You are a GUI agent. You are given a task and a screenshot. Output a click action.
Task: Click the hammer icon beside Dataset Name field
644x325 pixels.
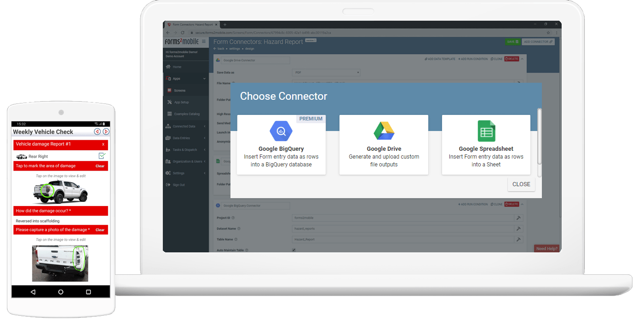(518, 228)
